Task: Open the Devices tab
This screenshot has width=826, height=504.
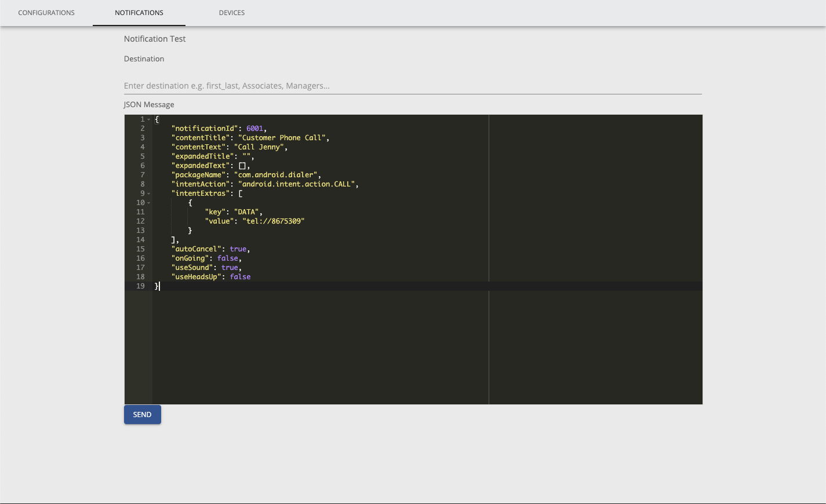Action: click(232, 13)
